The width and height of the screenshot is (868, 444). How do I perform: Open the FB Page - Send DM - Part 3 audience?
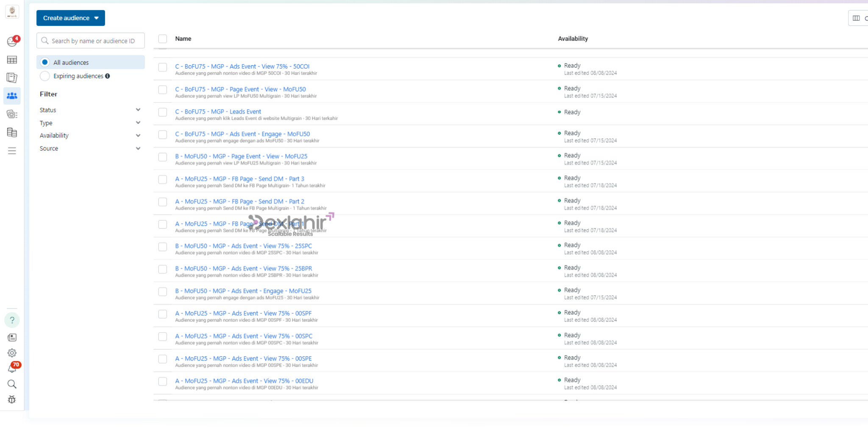(239, 179)
